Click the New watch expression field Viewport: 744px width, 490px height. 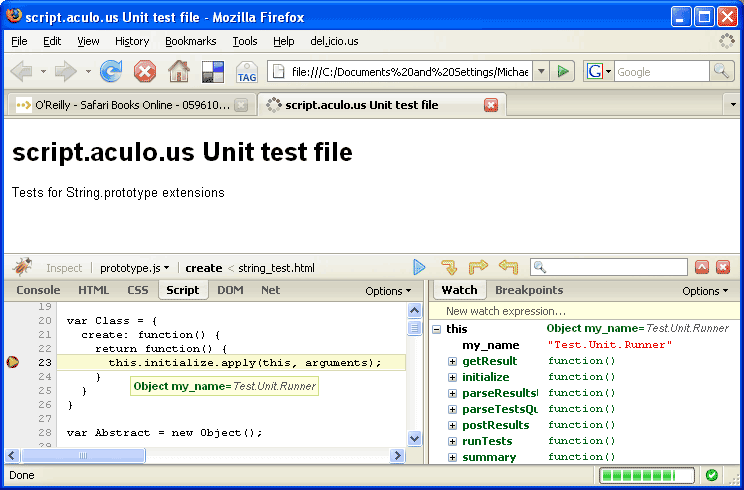pyautogui.click(x=586, y=312)
